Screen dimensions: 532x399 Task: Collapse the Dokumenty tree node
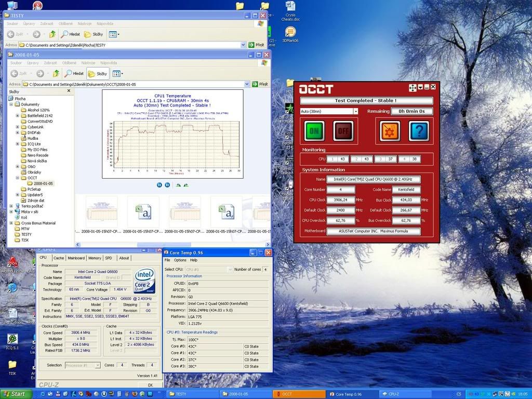click(x=11, y=104)
